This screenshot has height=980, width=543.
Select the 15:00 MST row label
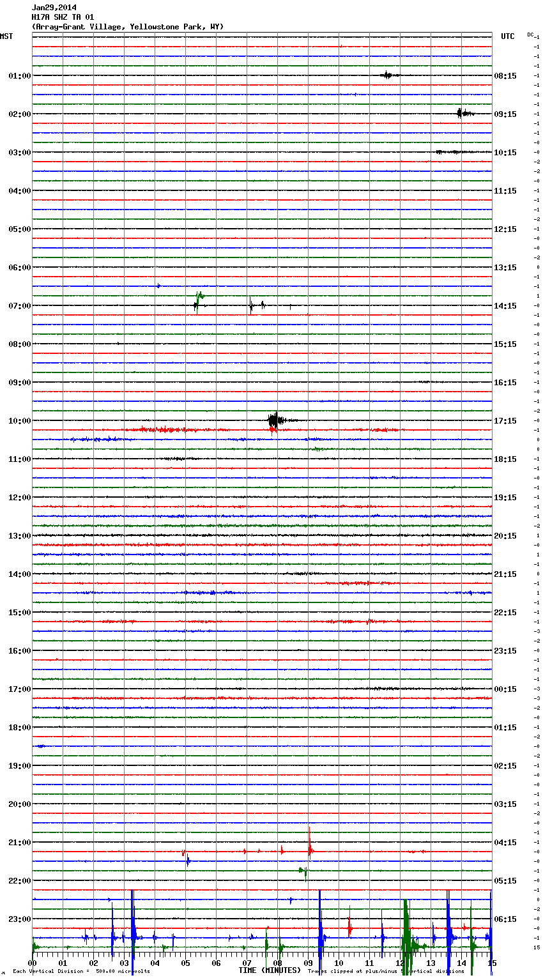click(x=20, y=613)
